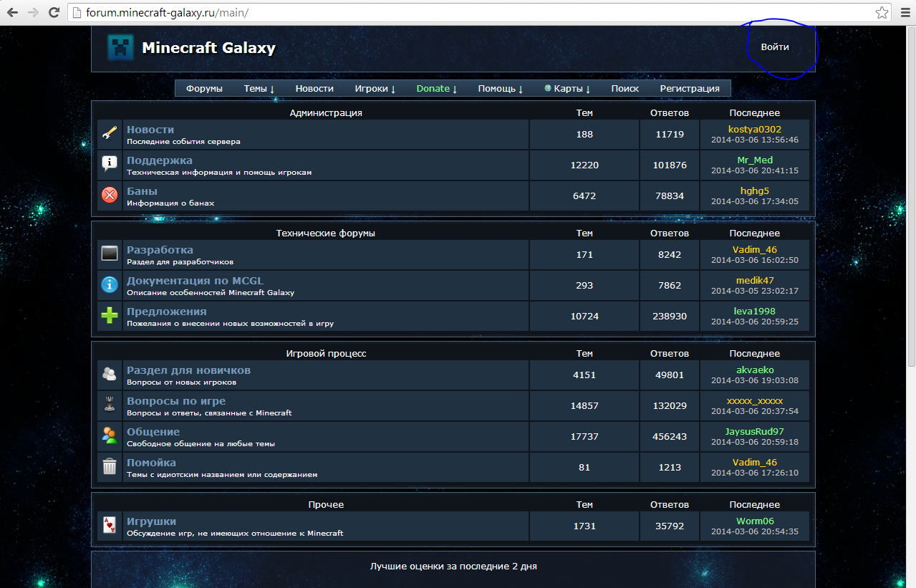
Task: Click the users icon beside Раздел для новичков
Action: click(x=110, y=374)
